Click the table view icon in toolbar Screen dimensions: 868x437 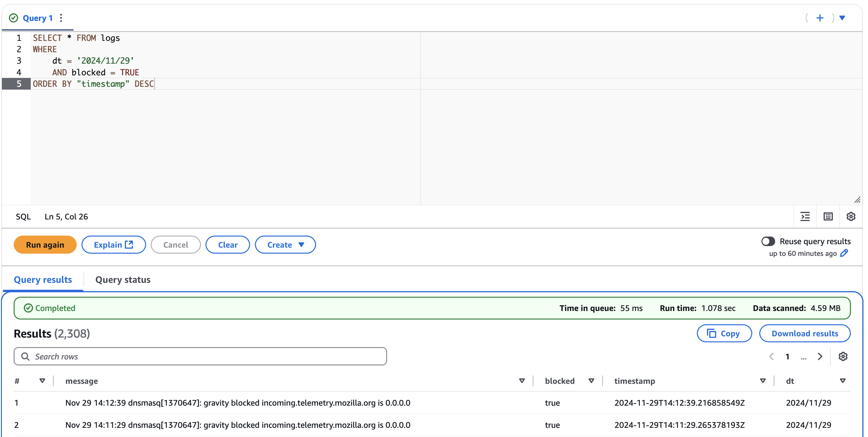tap(828, 216)
